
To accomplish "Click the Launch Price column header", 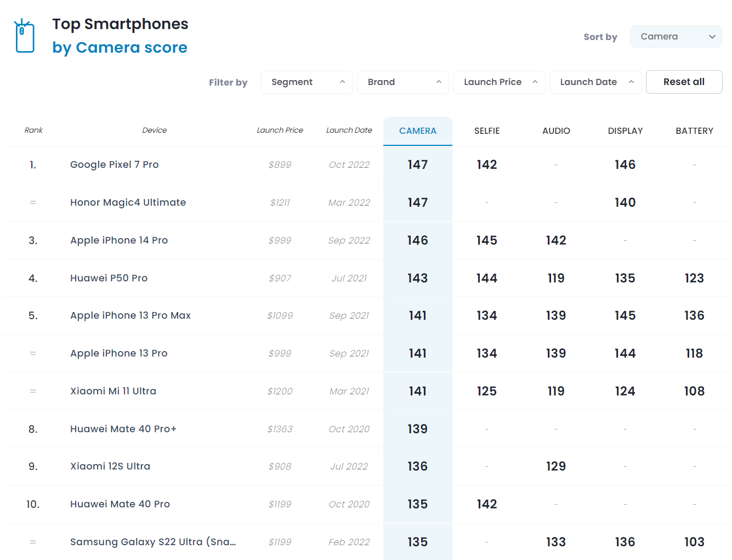I will (x=280, y=131).
